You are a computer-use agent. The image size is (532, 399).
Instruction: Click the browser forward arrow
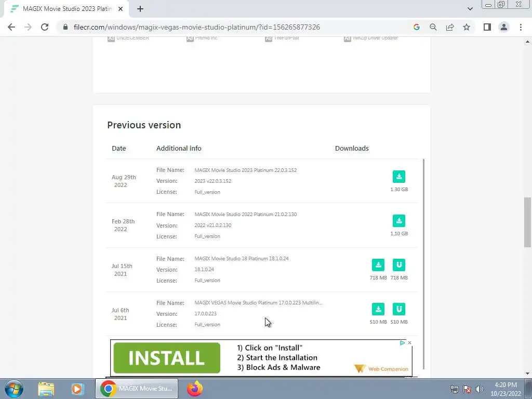pos(28,27)
